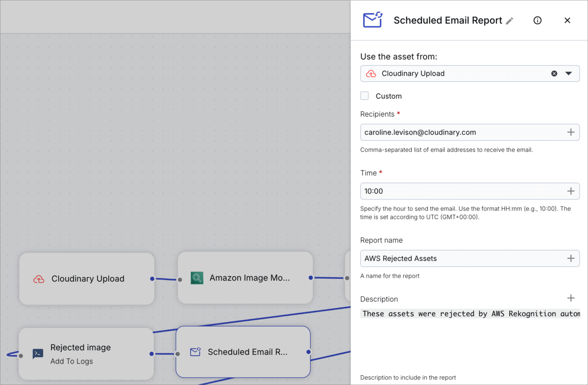Click the Cloudinary cloud icon in asset dropdown
Image resolution: width=588 pixels, height=385 pixels.
371,74
